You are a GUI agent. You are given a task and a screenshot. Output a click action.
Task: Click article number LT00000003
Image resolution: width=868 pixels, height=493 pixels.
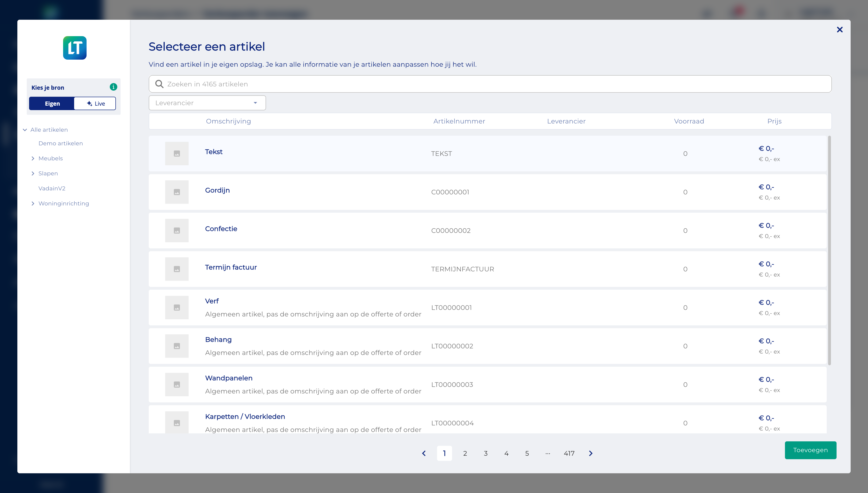click(452, 385)
